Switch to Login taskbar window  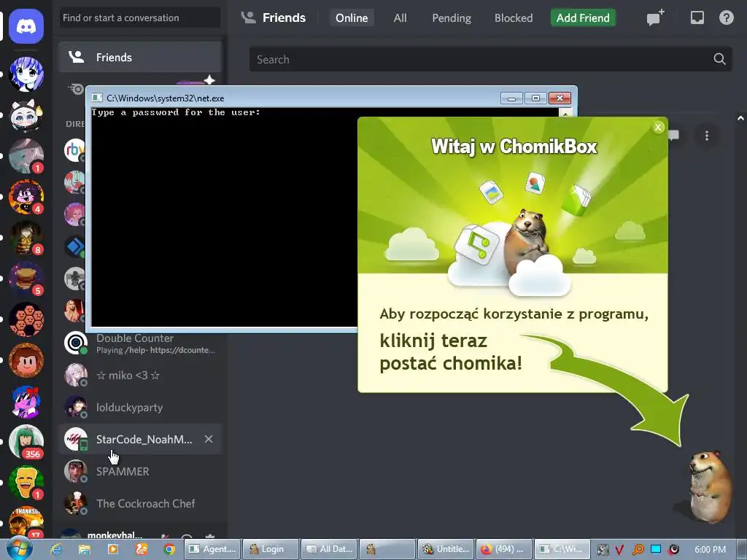(x=271, y=549)
